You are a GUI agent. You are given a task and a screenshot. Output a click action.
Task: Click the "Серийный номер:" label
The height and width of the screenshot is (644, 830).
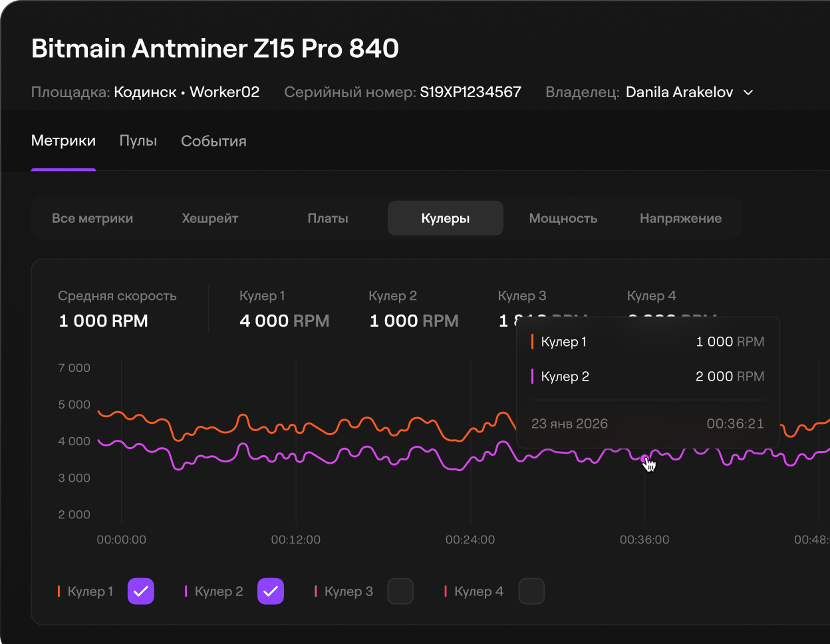350,92
